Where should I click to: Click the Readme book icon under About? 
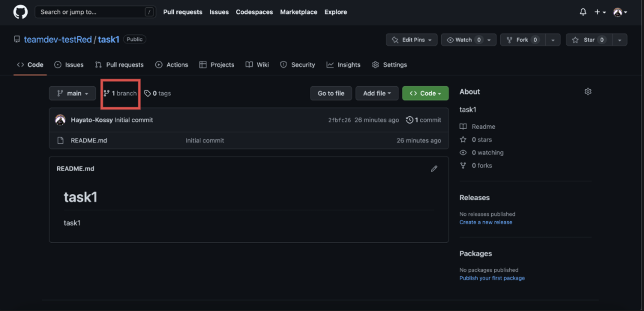click(463, 127)
